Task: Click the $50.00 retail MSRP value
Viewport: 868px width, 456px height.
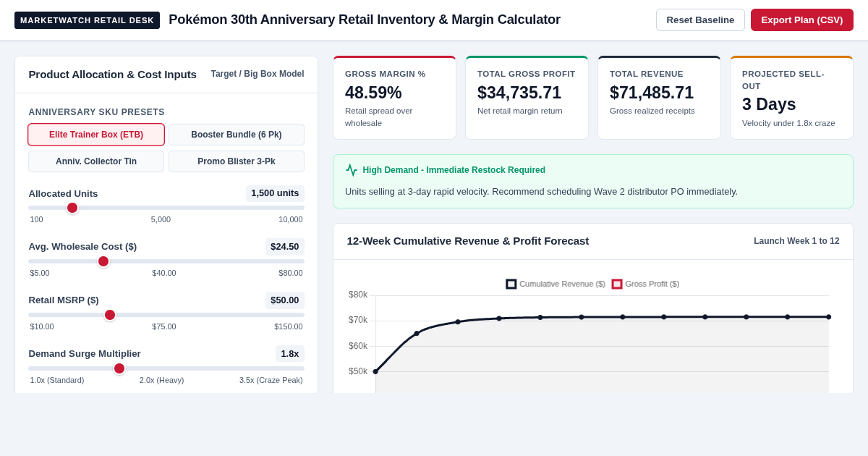Action: [x=285, y=300]
